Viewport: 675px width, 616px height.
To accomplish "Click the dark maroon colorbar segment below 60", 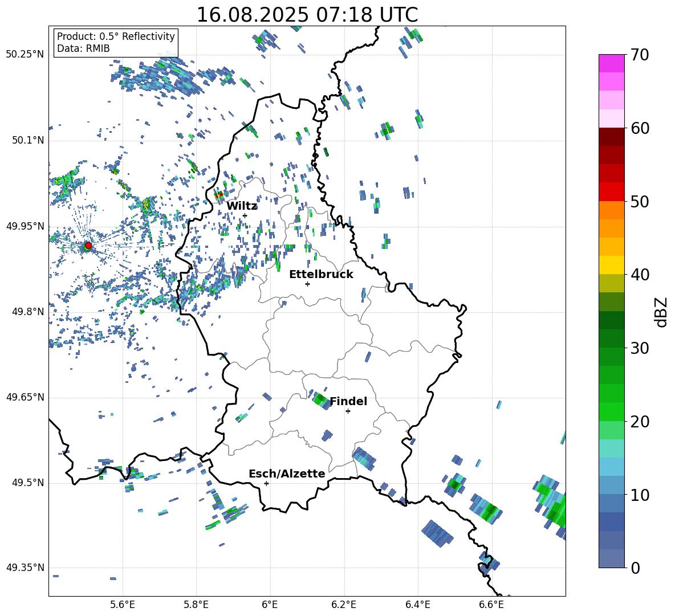I will 611,137.
